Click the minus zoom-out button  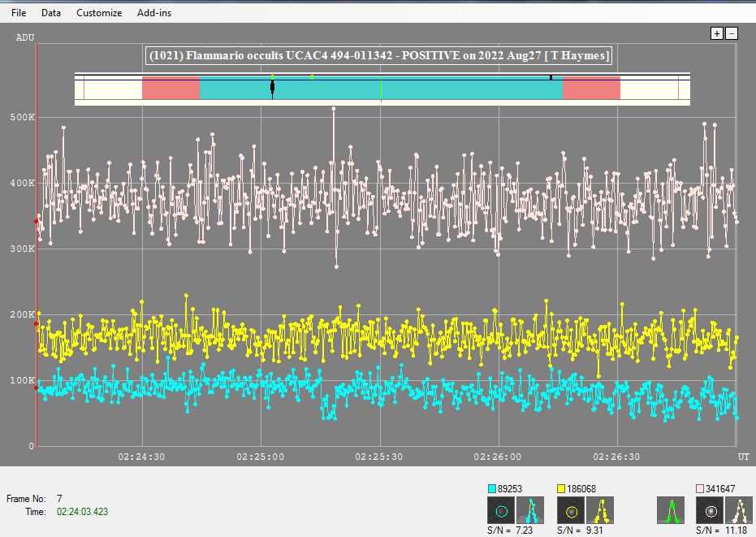click(x=731, y=33)
